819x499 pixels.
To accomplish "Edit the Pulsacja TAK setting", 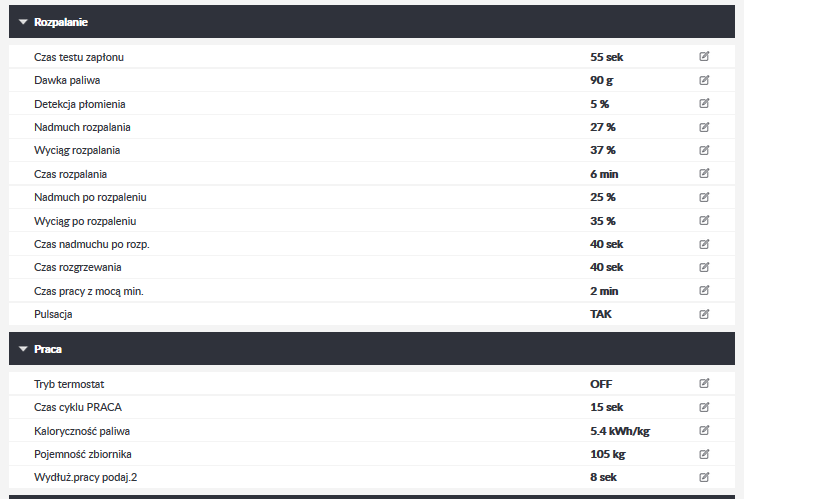I will [x=704, y=314].
